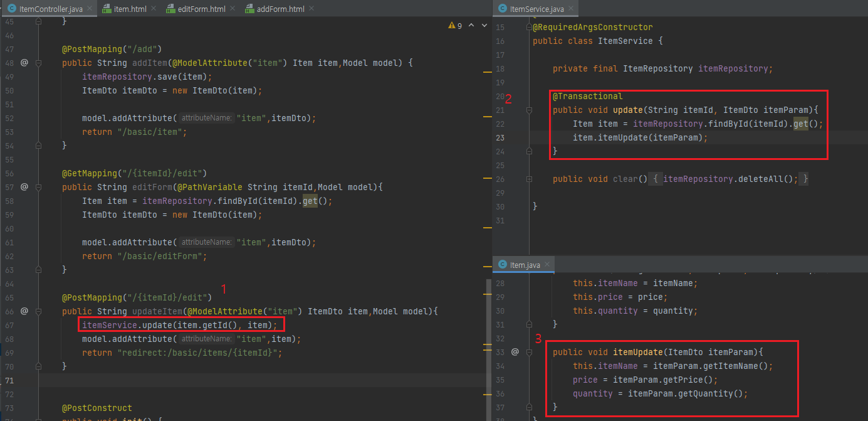Close the Item.java tab

547,265
